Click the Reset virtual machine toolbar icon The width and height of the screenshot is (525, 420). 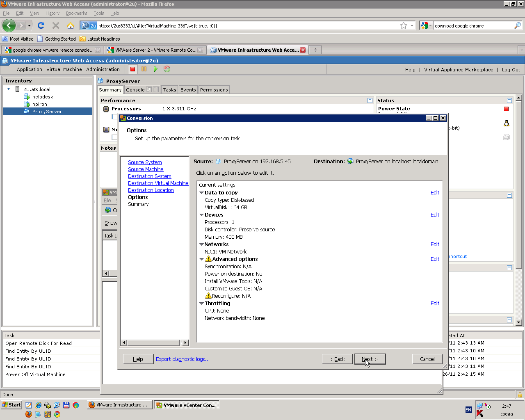[167, 69]
